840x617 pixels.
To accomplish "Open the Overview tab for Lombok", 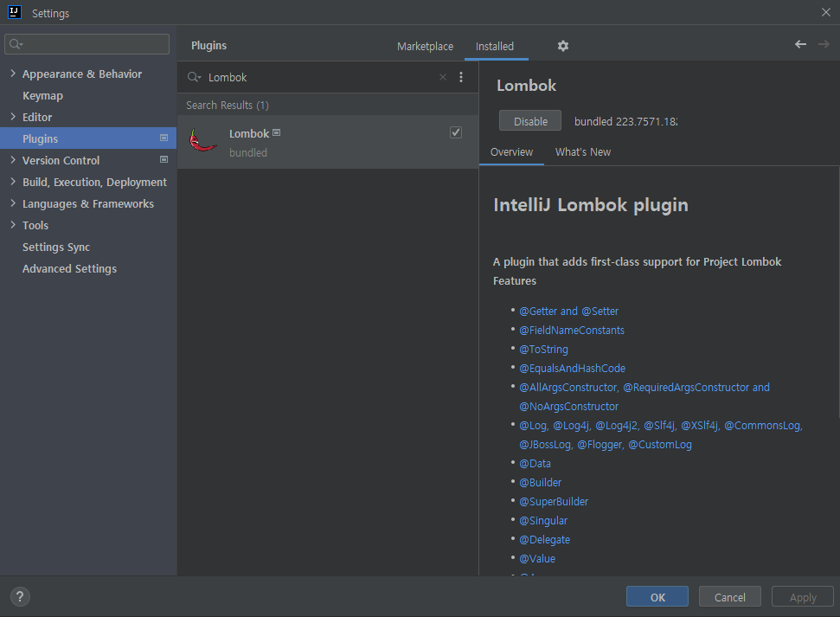I will point(511,152).
